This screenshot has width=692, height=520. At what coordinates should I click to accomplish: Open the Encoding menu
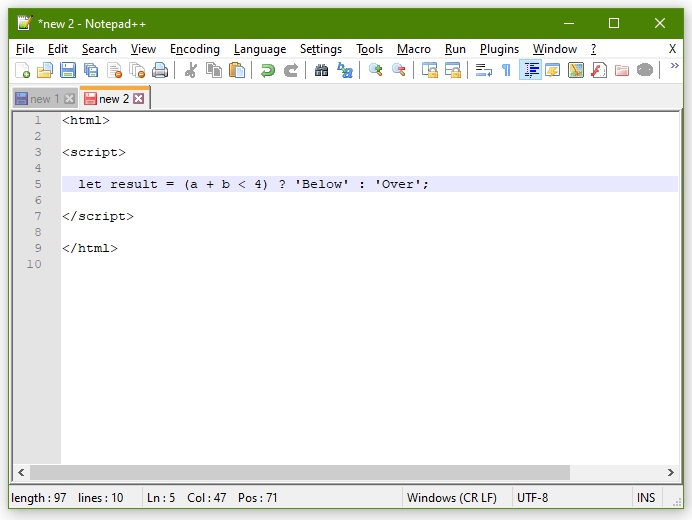pyautogui.click(x=195, y=49)
